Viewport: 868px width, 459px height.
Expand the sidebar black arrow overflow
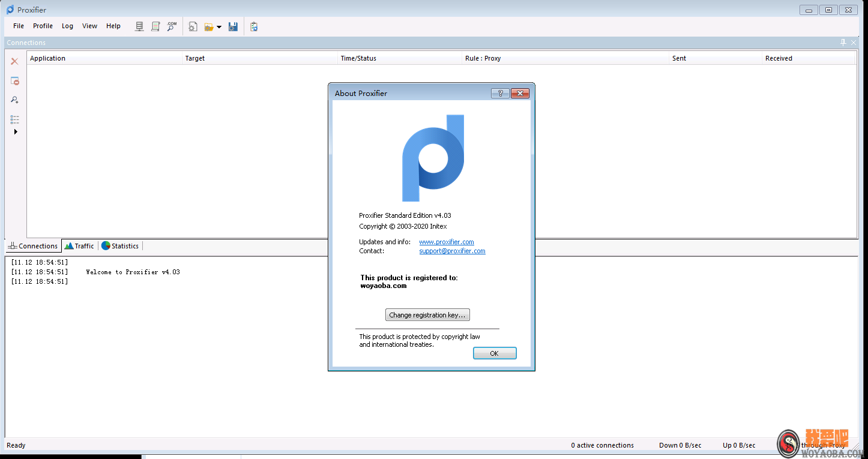(x=16, y=131)
